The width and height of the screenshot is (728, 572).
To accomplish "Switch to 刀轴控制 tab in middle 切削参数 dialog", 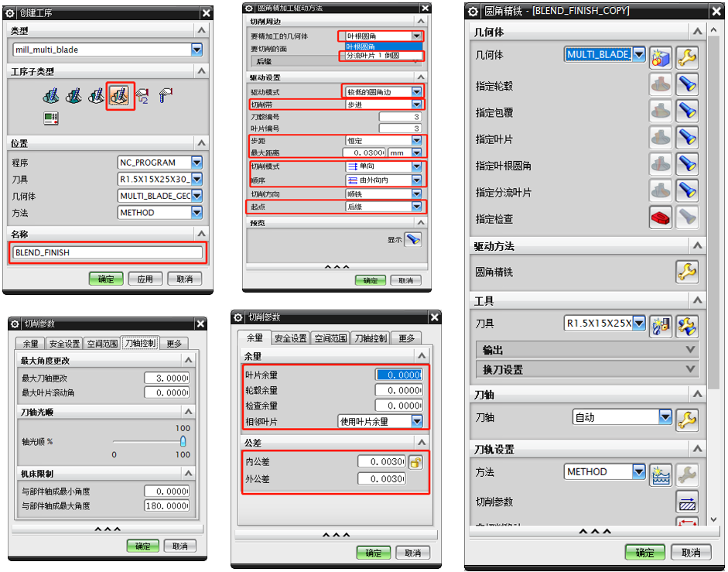I will [371, 338].
